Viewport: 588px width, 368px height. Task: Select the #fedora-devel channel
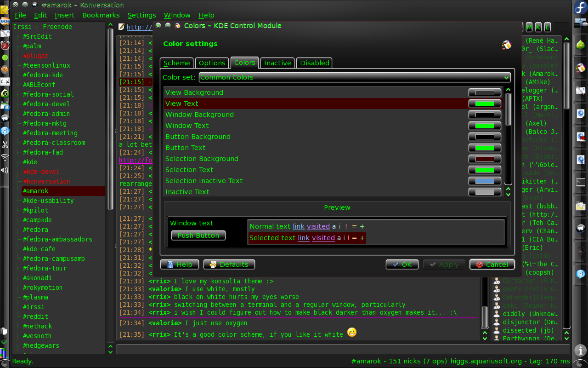46,104
